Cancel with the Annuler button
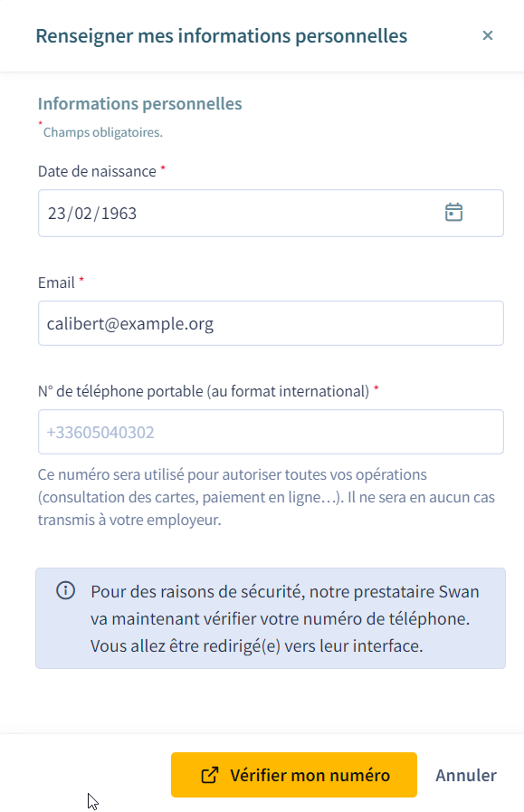 (x=466, y=775)
